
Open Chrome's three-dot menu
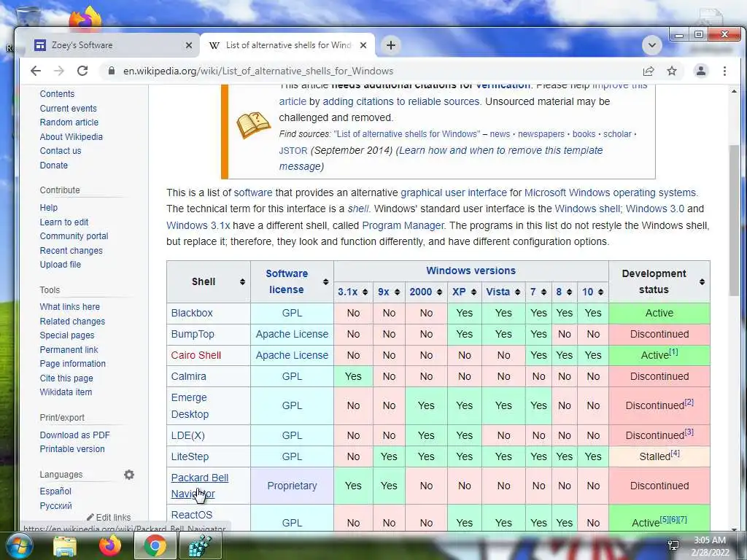point(724,71)
